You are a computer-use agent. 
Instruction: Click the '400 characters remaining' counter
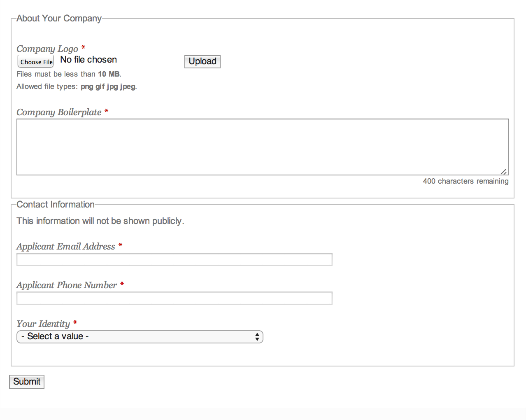pyautogui.click(x=465, y=181)
